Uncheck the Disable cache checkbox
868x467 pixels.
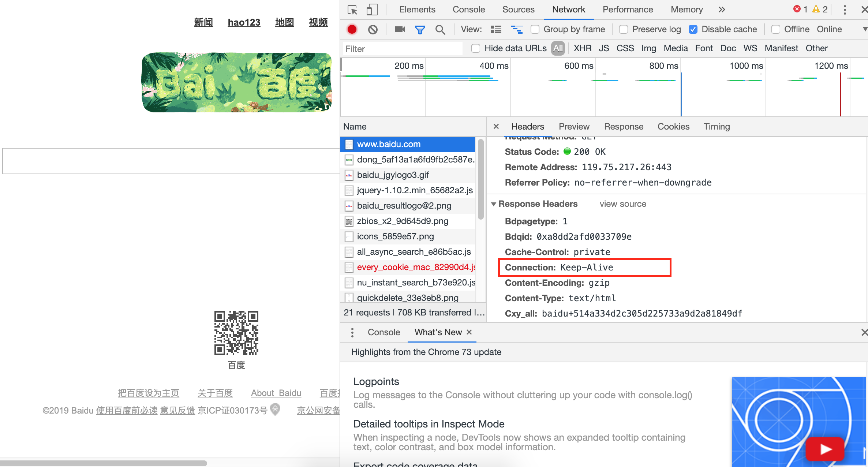point(693,29)
